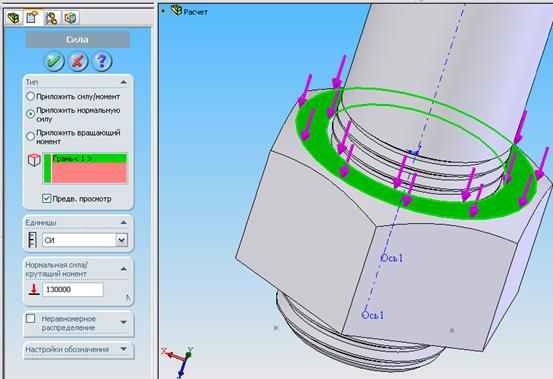Collapse the Тип section

click(x=123, y=82)
